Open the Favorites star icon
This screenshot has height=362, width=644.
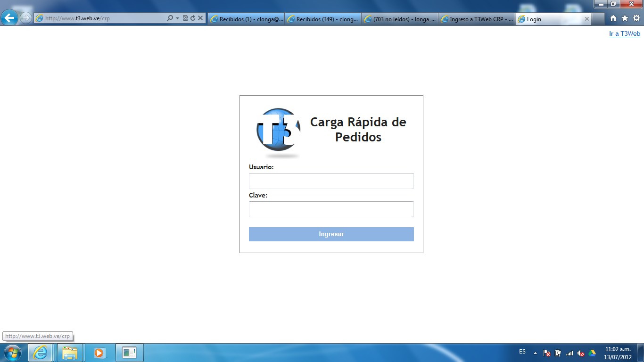click(625, 18)
